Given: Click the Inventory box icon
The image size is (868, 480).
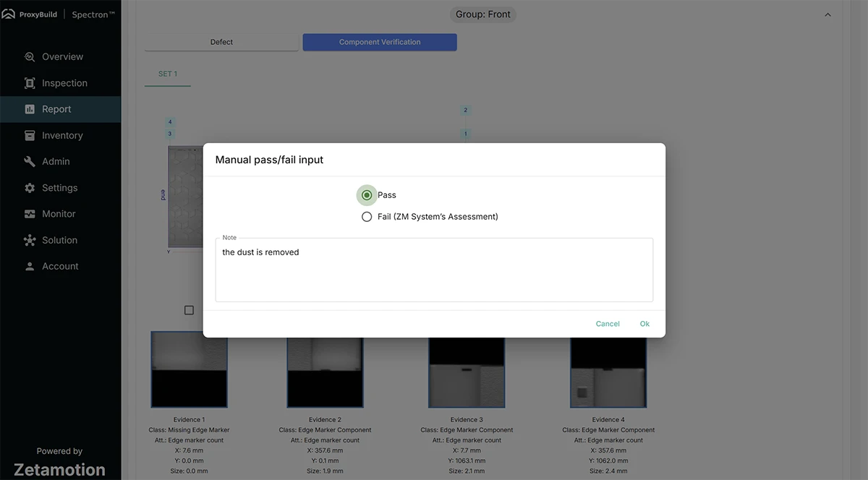Looking at the screenshot, I should [30, 135].
